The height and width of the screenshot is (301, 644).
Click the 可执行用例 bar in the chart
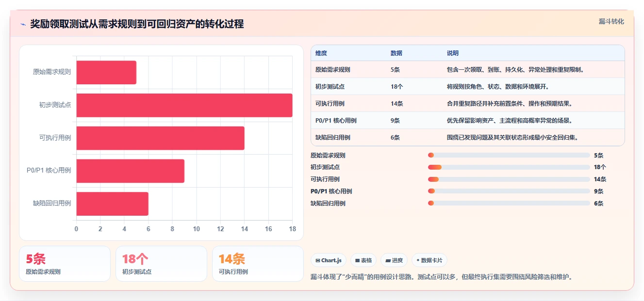161,138
